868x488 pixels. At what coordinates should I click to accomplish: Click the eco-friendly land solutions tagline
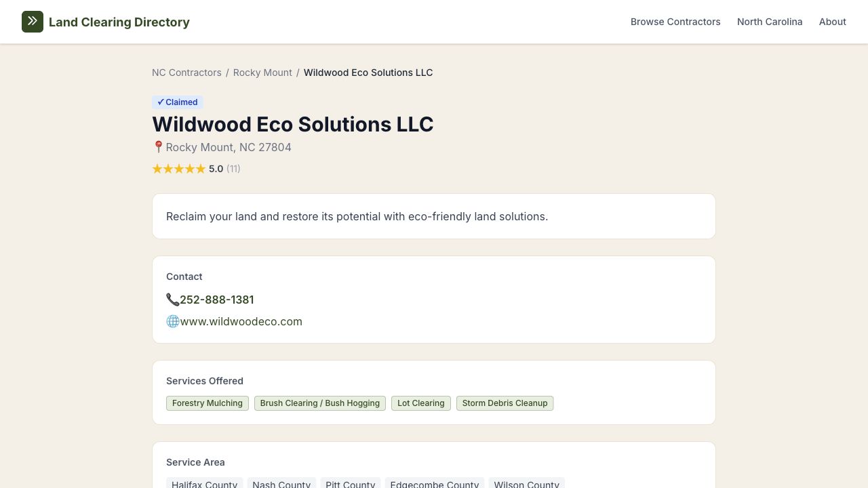(x=357, y=216)
